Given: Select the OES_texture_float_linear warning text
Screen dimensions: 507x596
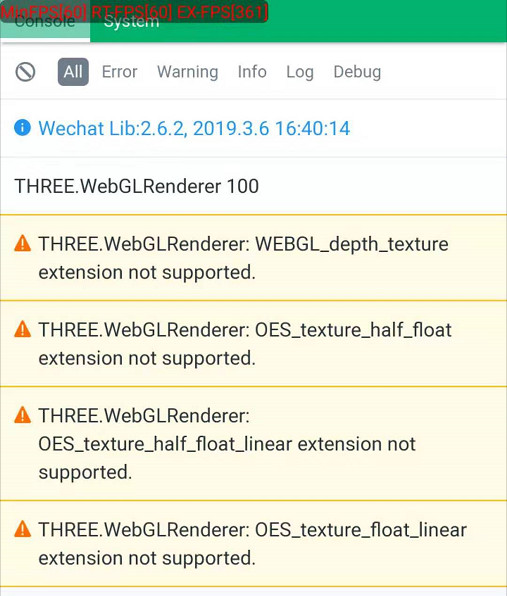Looking at the screenshot, I should (252, 544).
